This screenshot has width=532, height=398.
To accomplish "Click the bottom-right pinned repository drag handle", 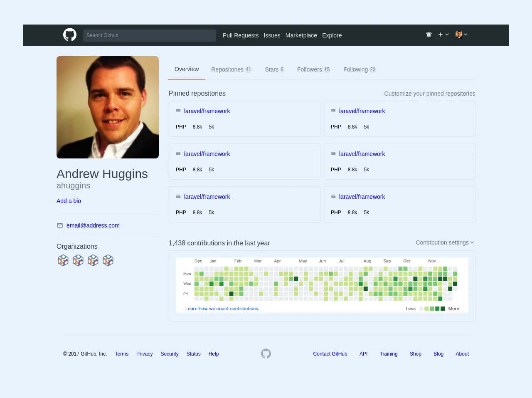I will (333, 197).
